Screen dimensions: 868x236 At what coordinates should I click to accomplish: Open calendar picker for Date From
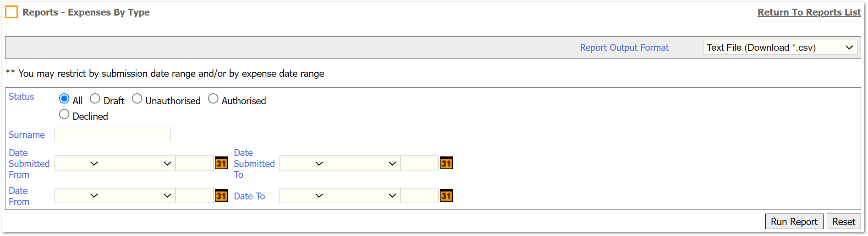coord(221,196)
